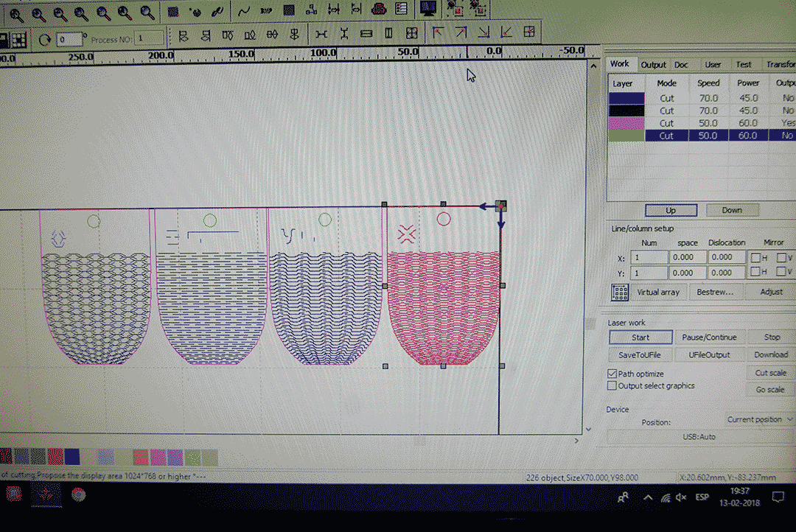Image resolution: width=796 pixels, height=532 pixels.
Task: Click the leftmost magnifier zoom icon
Action: (x=15, y=13)
